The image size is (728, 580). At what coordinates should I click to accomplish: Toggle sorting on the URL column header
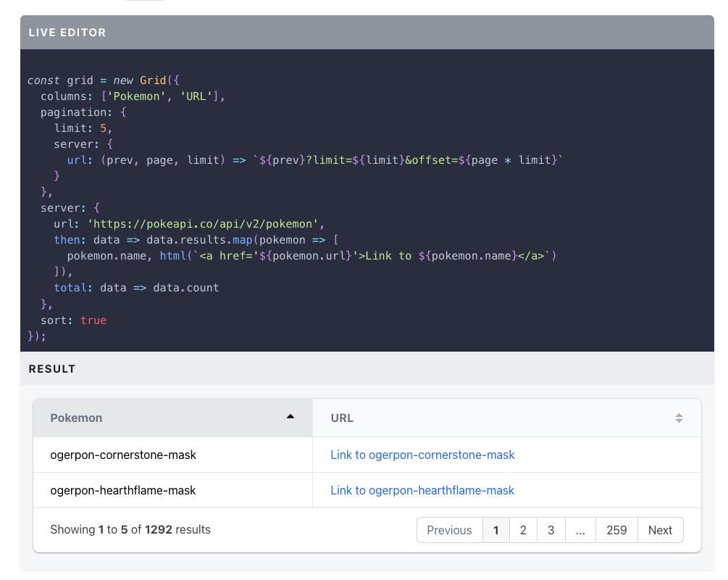[x=679, y=417]
